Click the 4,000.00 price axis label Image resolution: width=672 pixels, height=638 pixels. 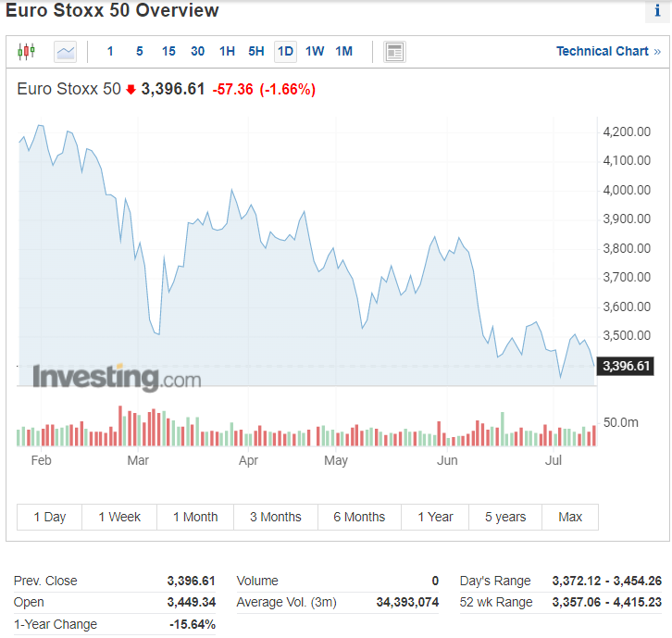coord(627,190)
